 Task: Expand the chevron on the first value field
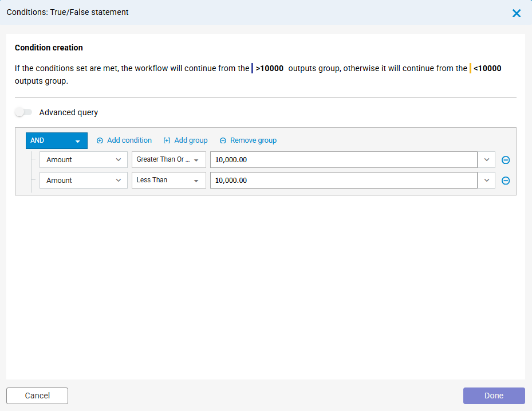click(x=486, y=159)
